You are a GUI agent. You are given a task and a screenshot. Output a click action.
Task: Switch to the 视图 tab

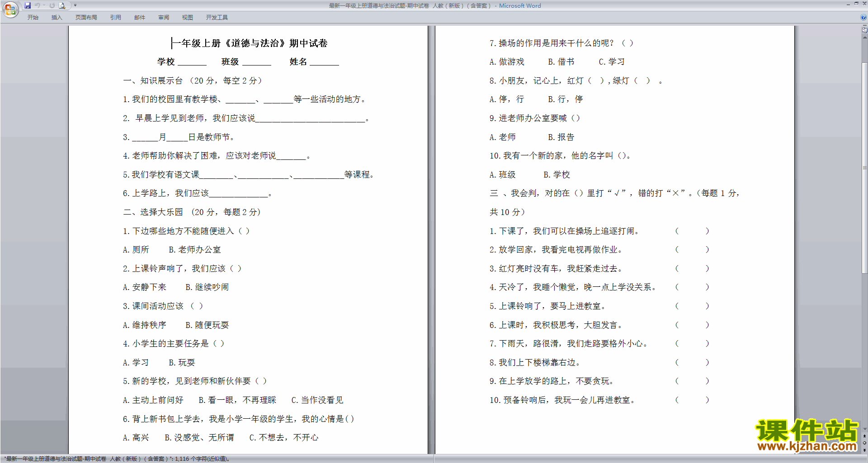[x=187, y=17]
